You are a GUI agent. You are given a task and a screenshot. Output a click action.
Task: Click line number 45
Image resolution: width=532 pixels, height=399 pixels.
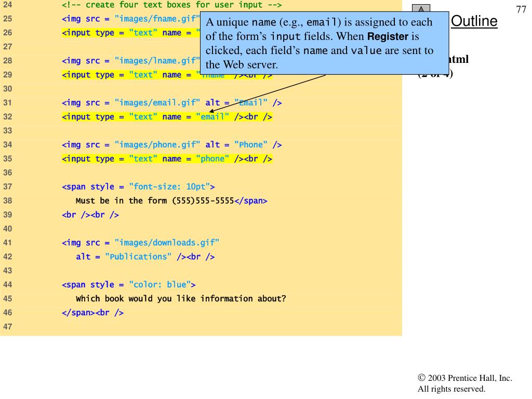[x=7, y=299]
